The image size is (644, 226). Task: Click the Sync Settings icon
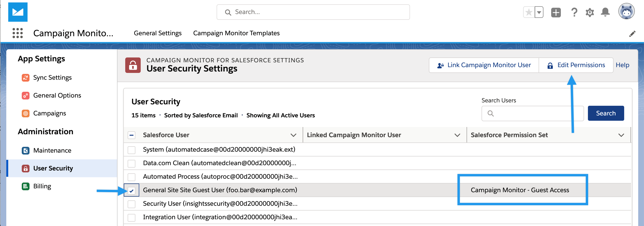click(25, 78)
